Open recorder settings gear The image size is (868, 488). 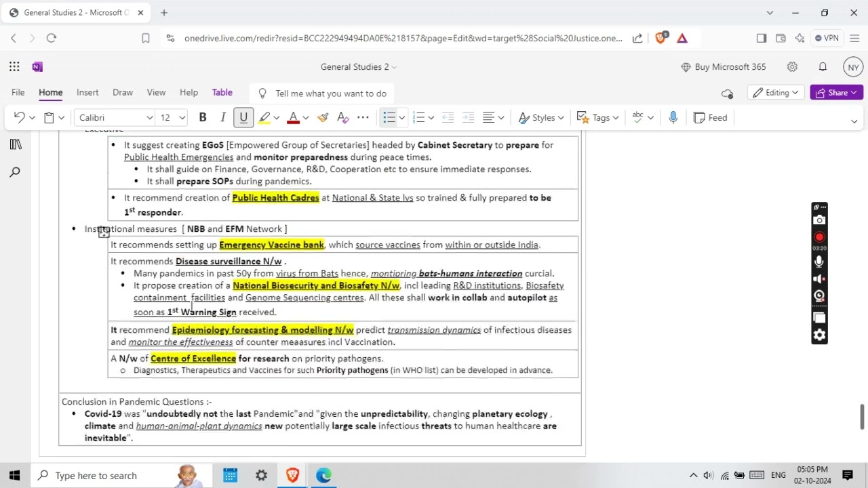pyautogui.click(x=819, y=335)
